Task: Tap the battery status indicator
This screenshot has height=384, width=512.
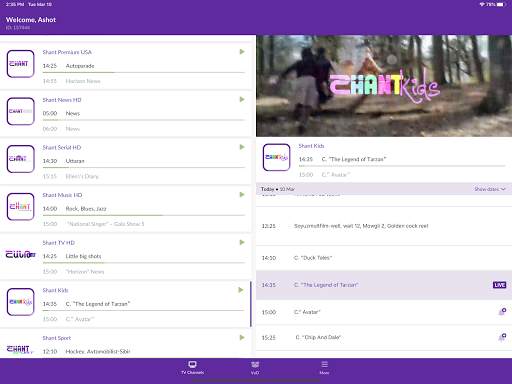Action: coord(500,4)
